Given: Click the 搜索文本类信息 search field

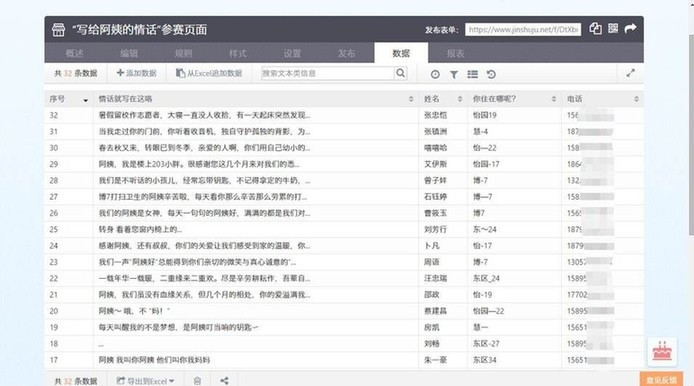Looking at the screenshot, I should 328,73.
